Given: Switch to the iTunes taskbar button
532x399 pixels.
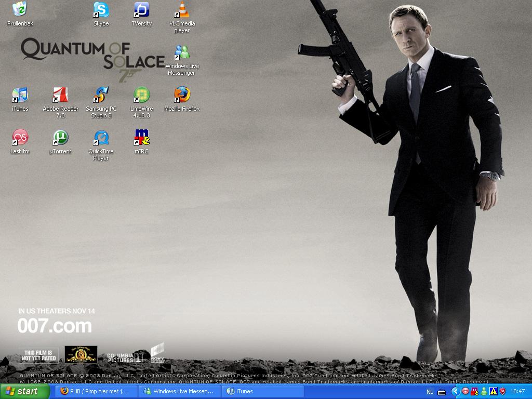Looking at the screenshot, I should (x=262, y=392).
